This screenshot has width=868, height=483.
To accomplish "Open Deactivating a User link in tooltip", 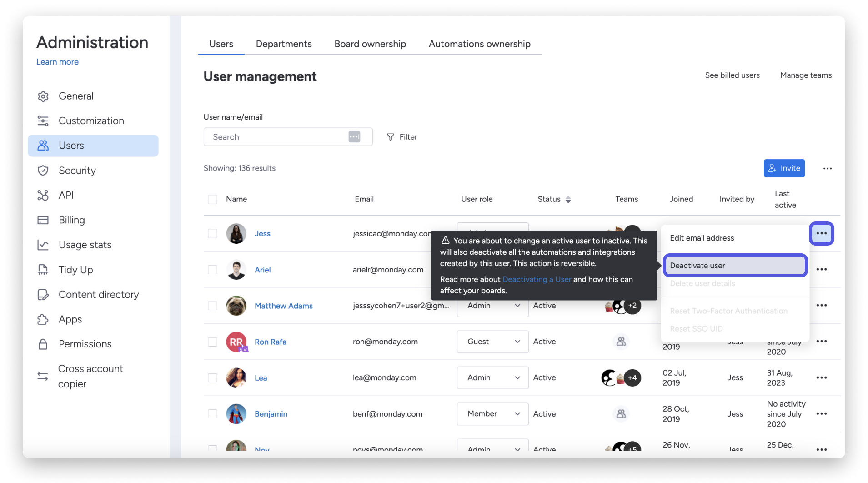I will tap(537, 279).
